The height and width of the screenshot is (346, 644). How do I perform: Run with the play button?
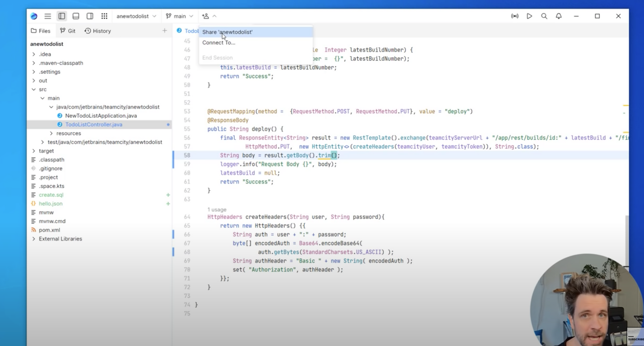point(529,16)
